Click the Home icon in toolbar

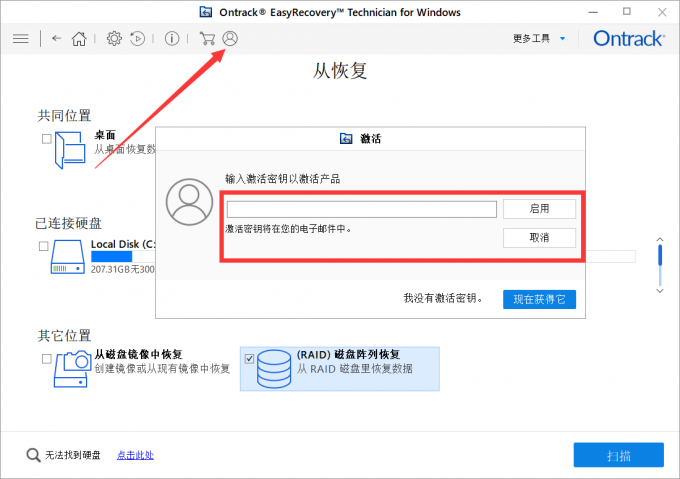79,39
